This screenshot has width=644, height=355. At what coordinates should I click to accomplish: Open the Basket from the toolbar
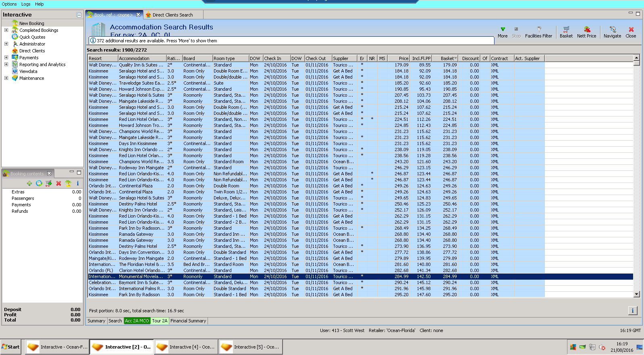(566, 32)
